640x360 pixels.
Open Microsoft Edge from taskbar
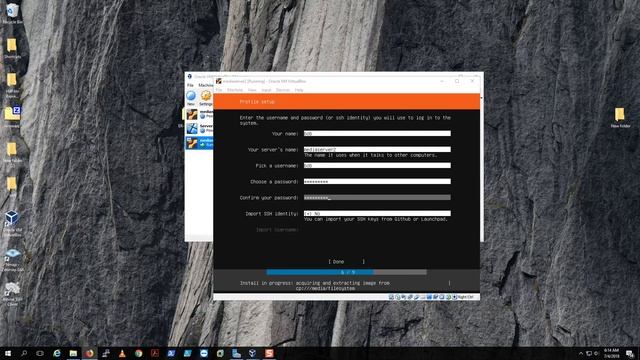pos(56,353)
